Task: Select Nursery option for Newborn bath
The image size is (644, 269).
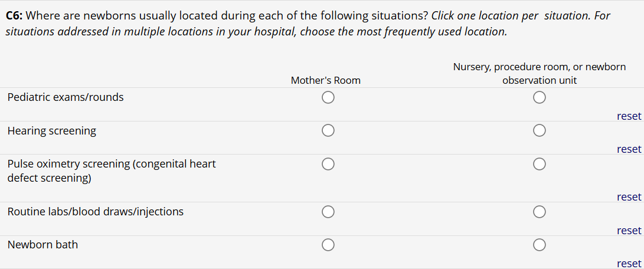Action: click(539, 244)
